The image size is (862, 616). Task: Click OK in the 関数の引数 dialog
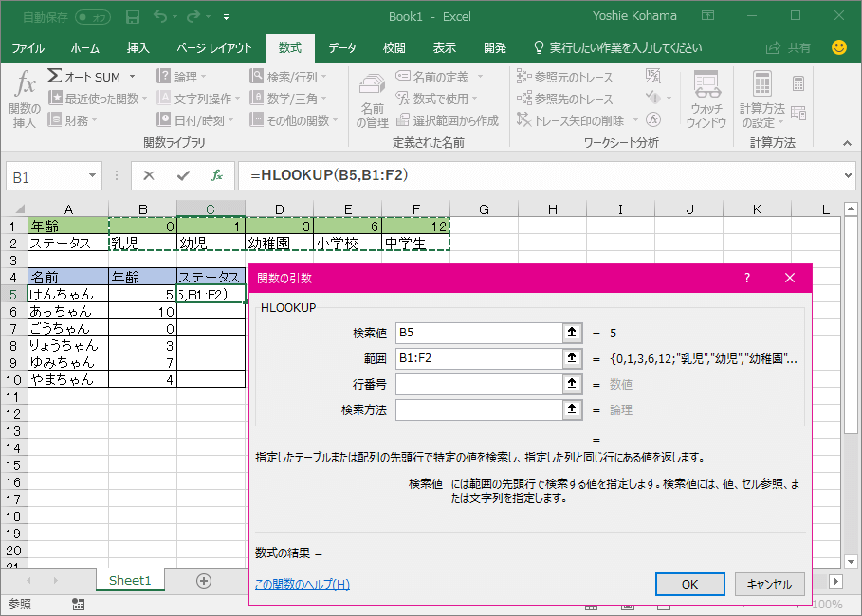[689, 584]
